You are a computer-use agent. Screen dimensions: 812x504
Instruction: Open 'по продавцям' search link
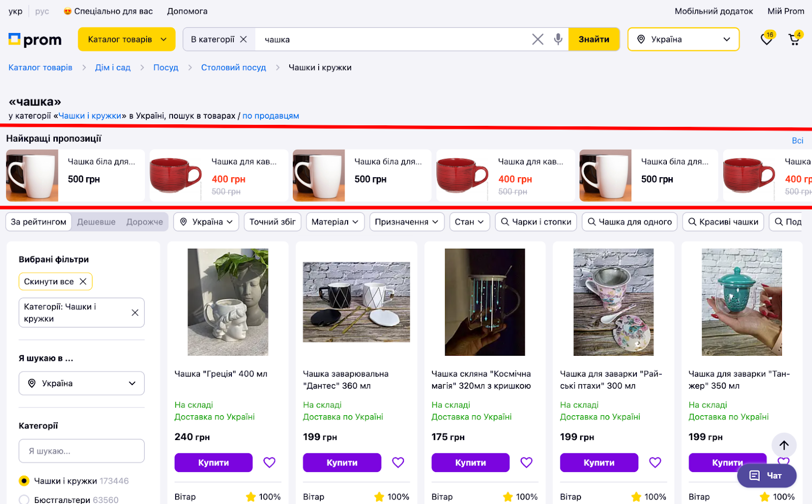(x=270, y=116)
